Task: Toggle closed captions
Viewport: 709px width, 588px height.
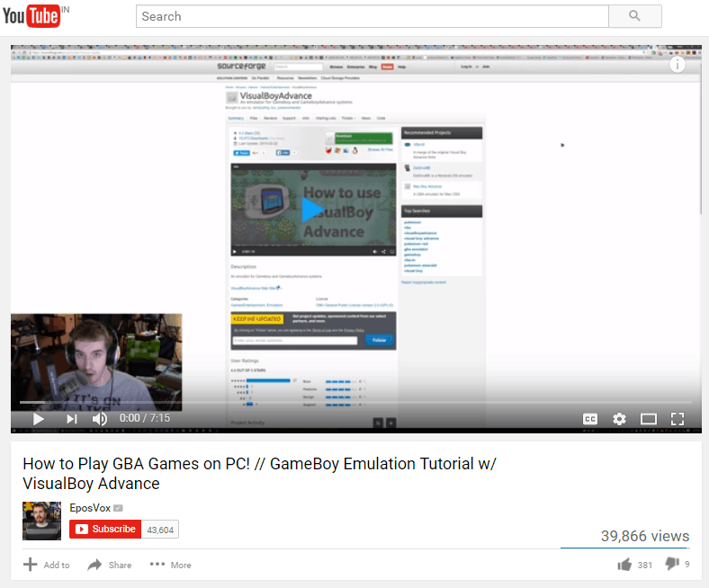Action: click(590, 419)
